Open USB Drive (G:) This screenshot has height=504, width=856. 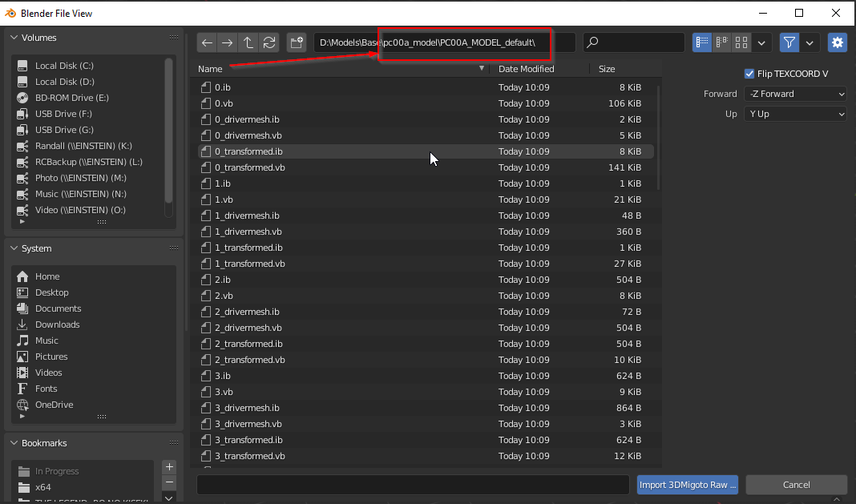pyautogui.click(x=88, y=130)
